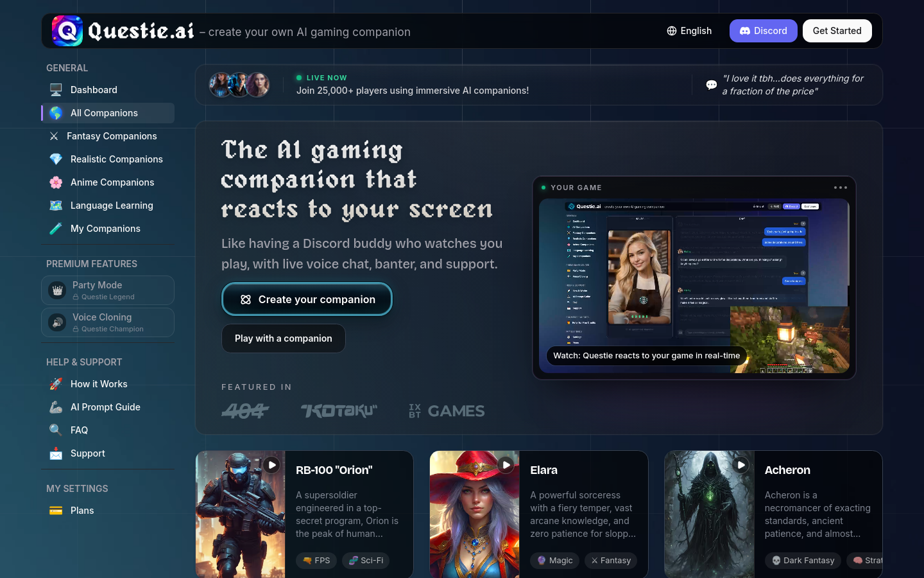Click the Dark Fantasy tag on Acheron card
This screenshot has height=578, width=924.
pyautogui.click(x=803, y=561)
